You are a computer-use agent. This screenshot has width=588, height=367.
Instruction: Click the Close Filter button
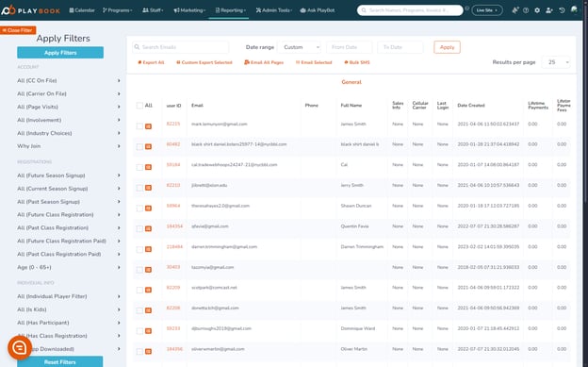(18, 30)
